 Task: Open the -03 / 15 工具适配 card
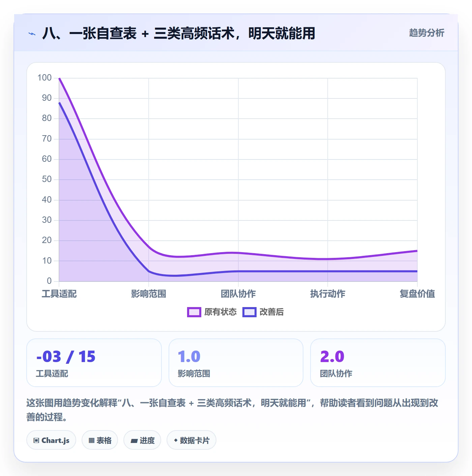(94, 363)
